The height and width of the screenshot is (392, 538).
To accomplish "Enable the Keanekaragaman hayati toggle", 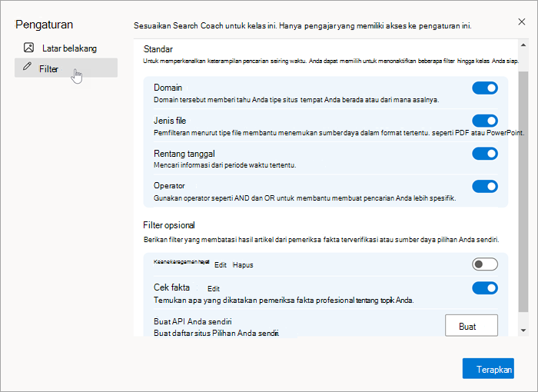I will pyautogui.click(x=485, y=264).
